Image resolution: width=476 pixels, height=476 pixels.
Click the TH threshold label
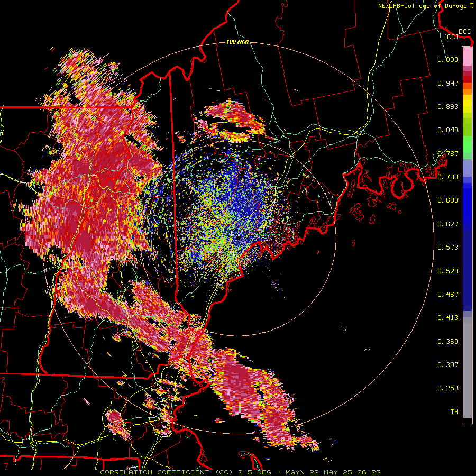pos(454,412)
